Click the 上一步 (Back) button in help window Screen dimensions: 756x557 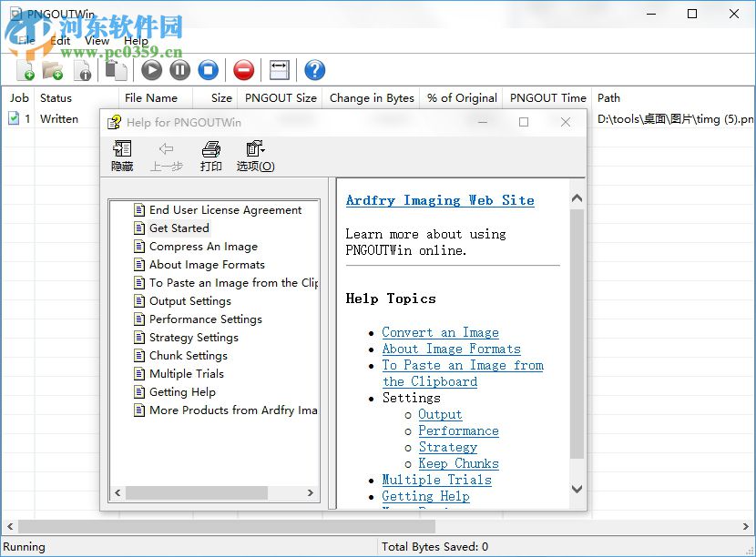[x=167, y=157]
